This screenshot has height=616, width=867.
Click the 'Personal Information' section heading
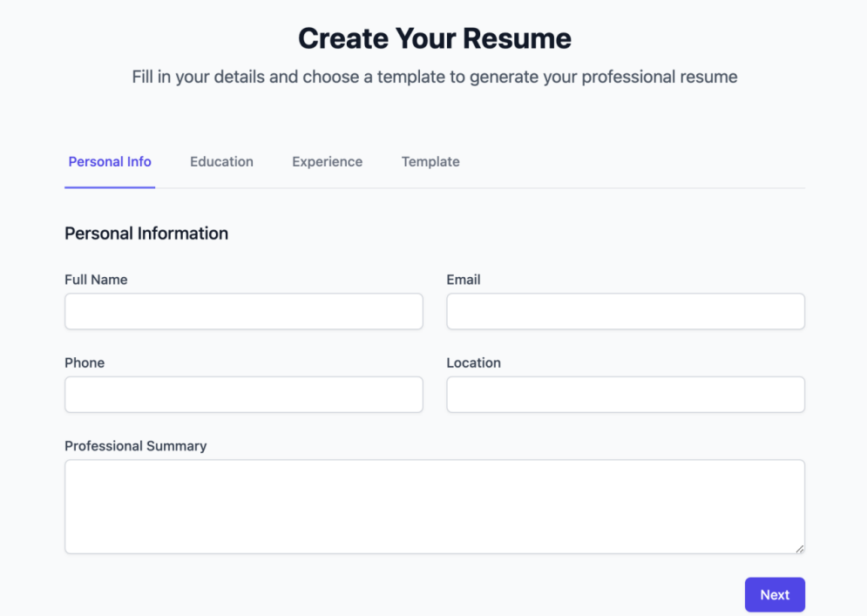point(146,234)
